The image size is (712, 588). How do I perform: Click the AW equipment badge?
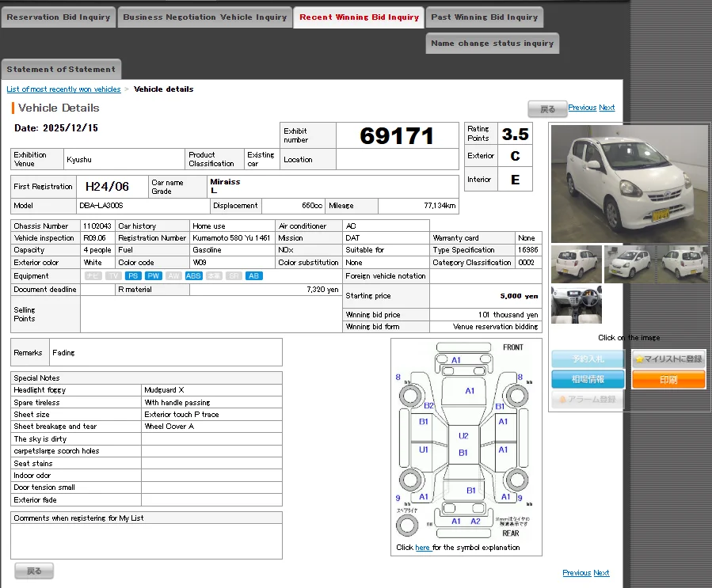pos(173,276)
